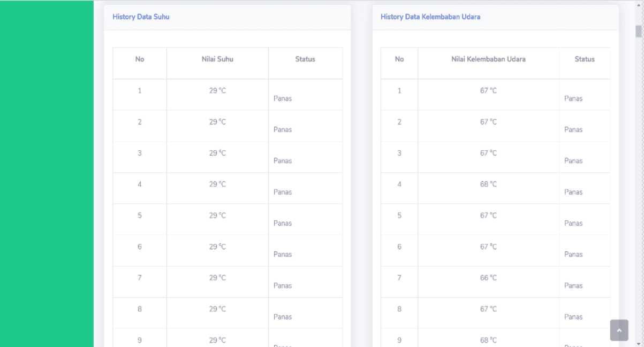This screenshot has height=347, width=644.
Task: Click Panas status in Kelembaban row 2
Action: click(x=573, y=129)
